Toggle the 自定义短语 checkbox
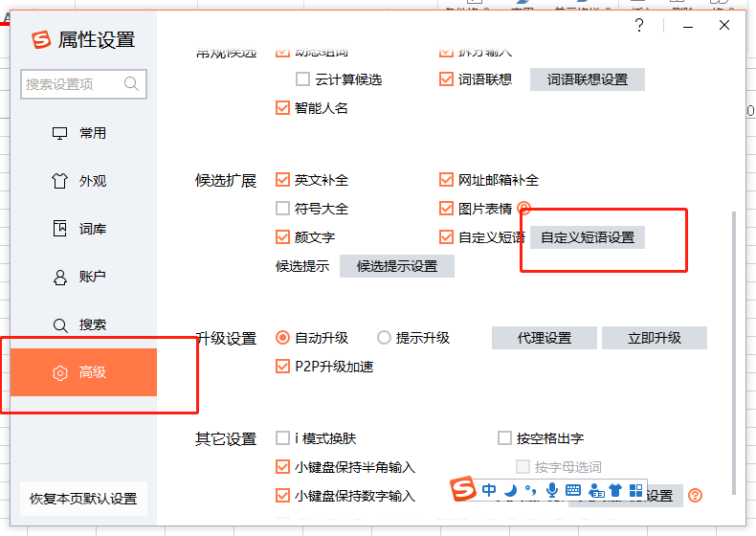The height and width of the screenshot is (536, 756). [446, 236]
